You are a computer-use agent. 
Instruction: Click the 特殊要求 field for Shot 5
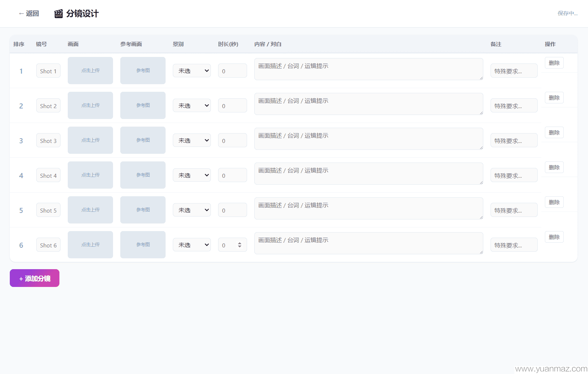514,210
